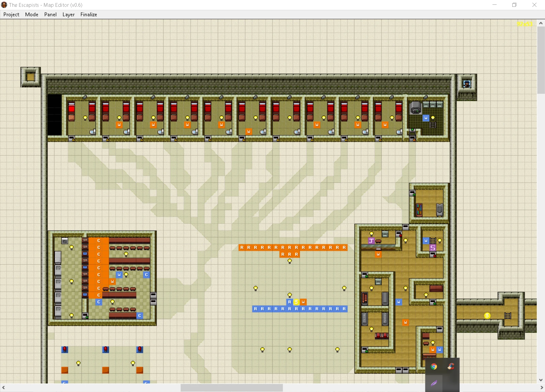Screen dimensions: 545x392
Task: Select orange W tile beside yellow S
Action: (303, 302)
